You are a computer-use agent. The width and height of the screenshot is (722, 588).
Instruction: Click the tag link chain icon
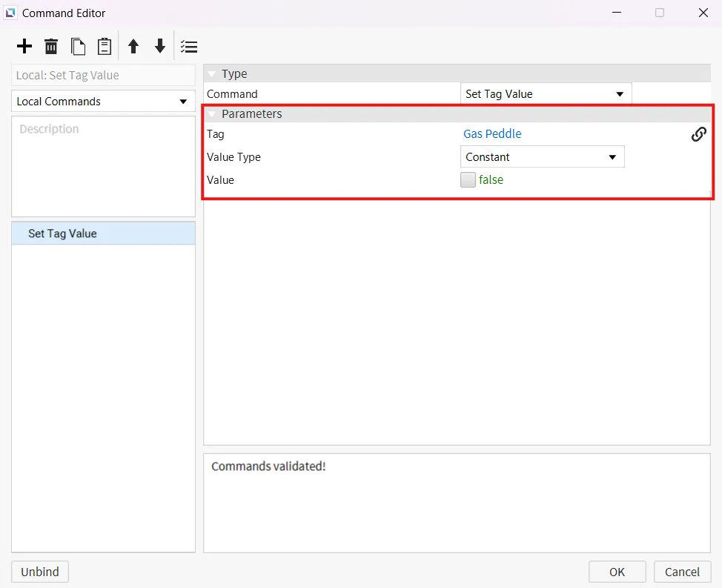[698, 134]
